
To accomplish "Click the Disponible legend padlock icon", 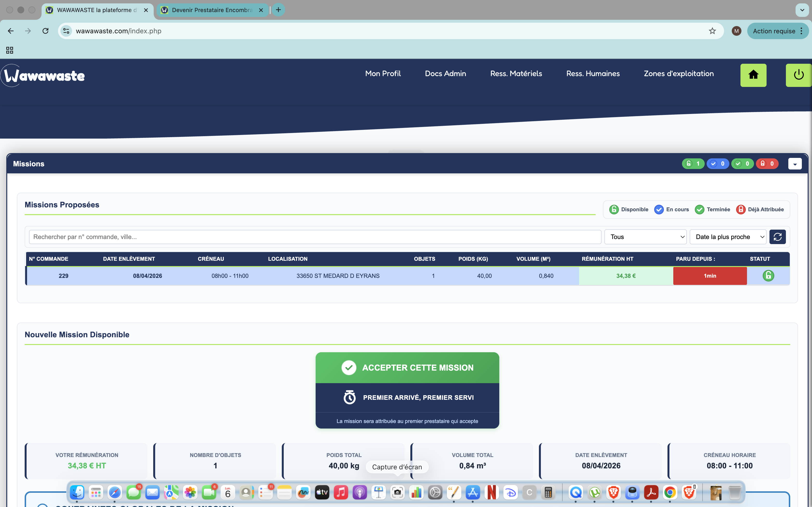I will [614, 209].
